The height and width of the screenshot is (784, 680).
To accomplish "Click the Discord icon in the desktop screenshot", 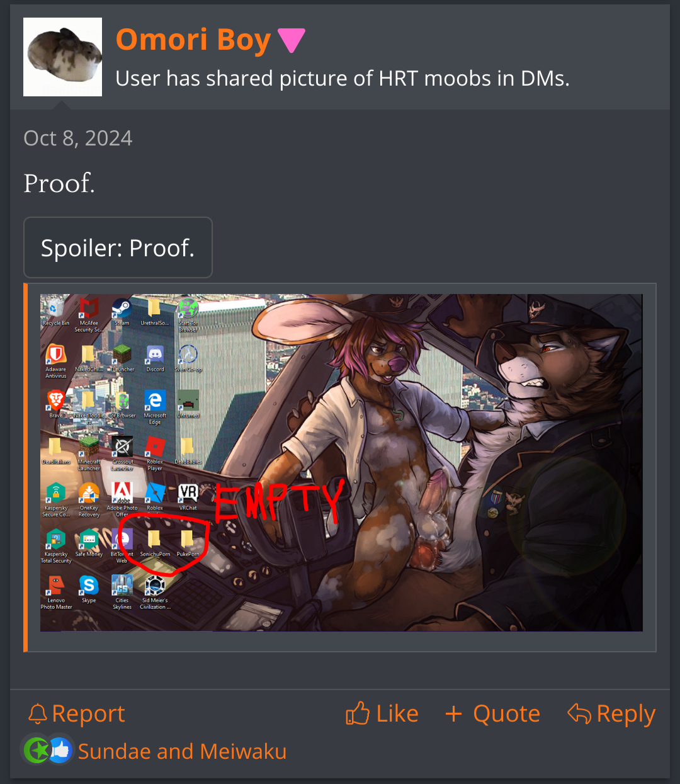I will click(155, 356).
